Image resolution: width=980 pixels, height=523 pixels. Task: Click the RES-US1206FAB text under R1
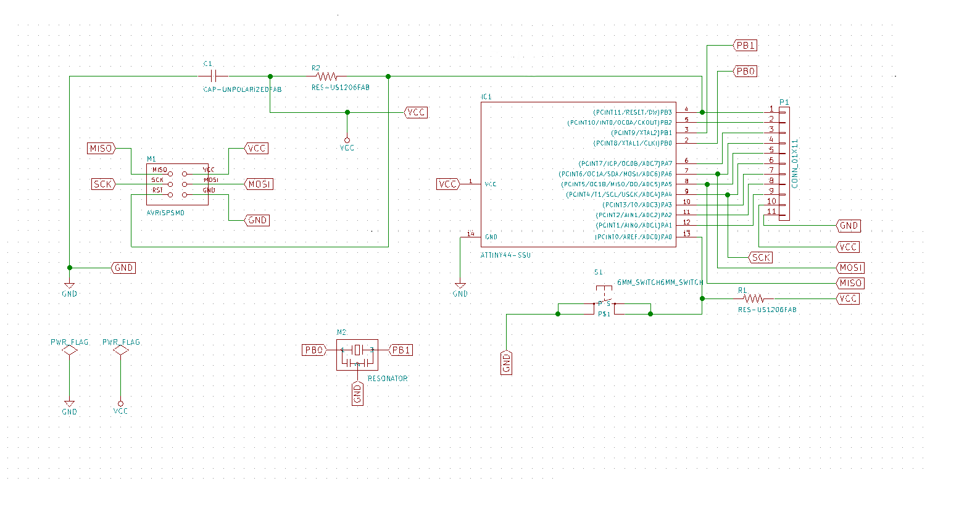pos(767,310)
